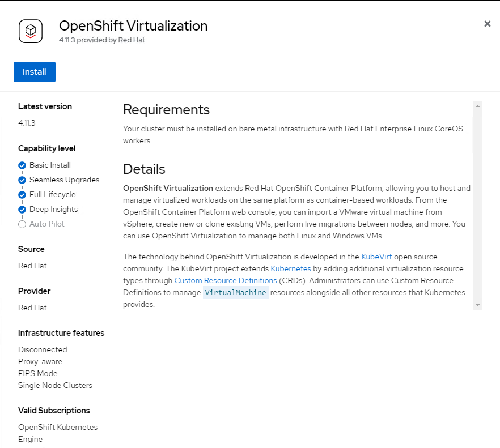Click the Details heading
This screenshot has height=448, width=500.
click(x=144, y=169)
